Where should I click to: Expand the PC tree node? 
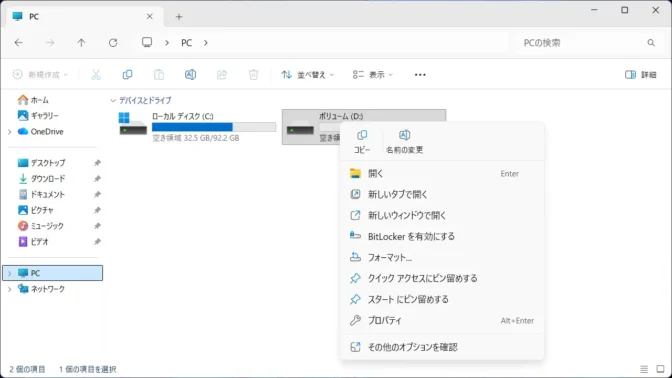(x=9, y=273)
